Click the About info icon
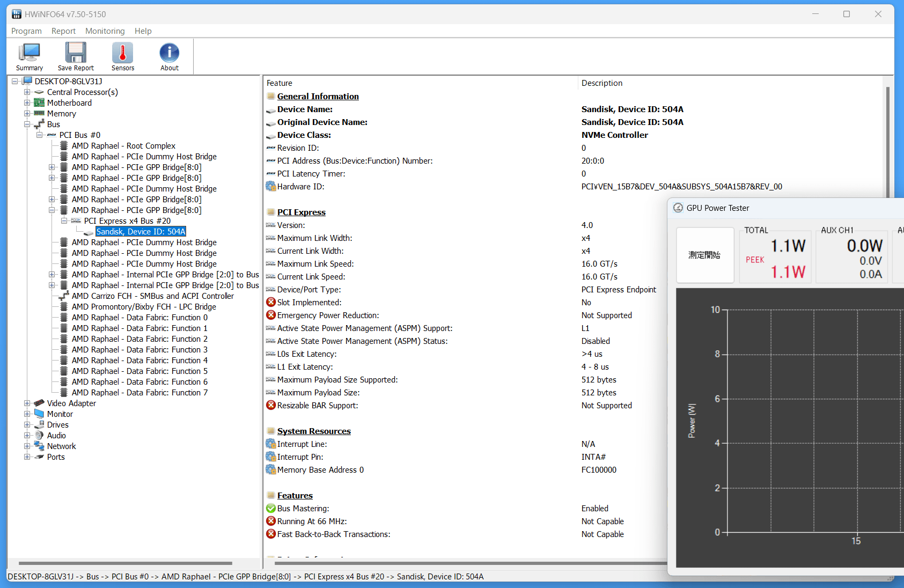Screen dimensions: 904x588 pos(170,52)
